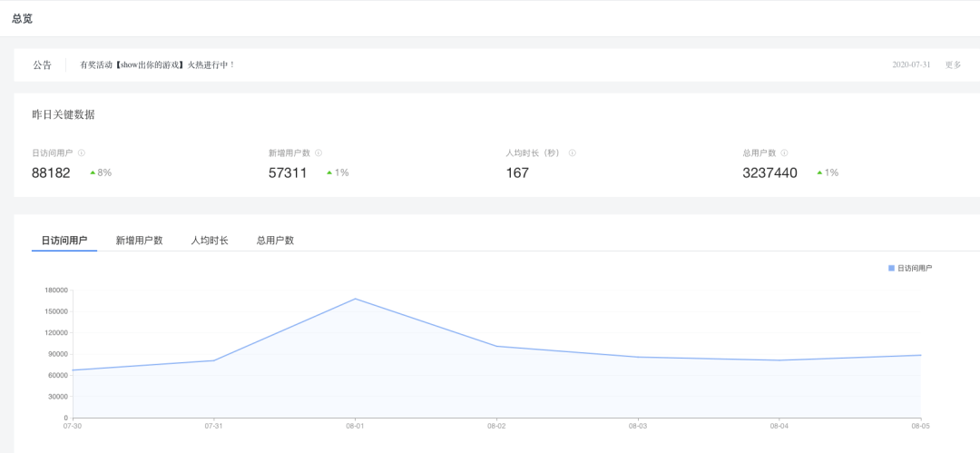Click the 08-01 peak data point
This screenshot has width=980, height=453.
[355, 299]
